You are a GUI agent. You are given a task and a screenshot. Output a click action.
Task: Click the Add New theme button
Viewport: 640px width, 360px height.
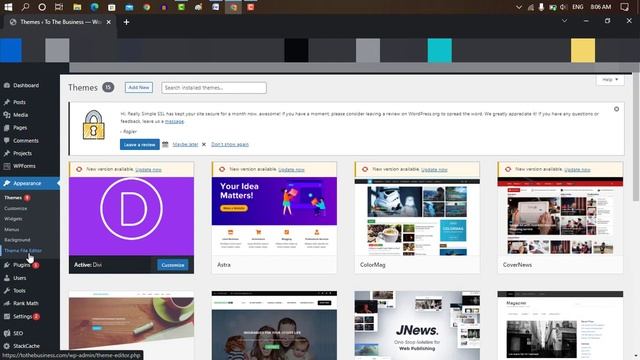click(139, 87)
